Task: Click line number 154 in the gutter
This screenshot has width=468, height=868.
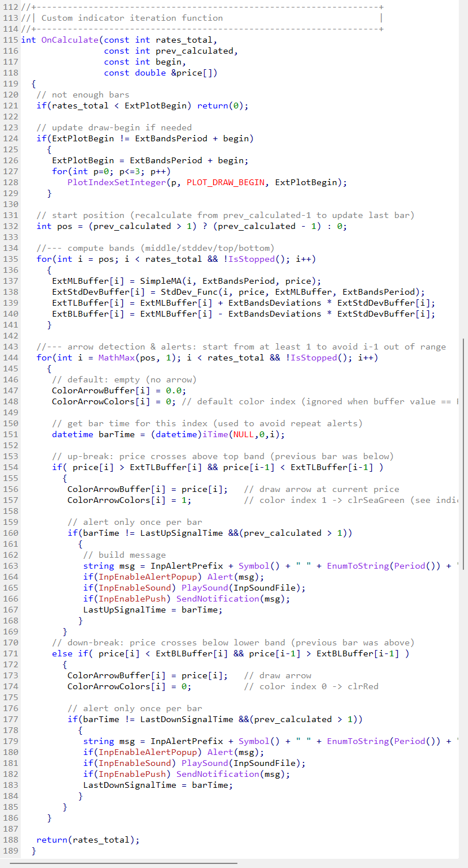Action: point(10,467)
